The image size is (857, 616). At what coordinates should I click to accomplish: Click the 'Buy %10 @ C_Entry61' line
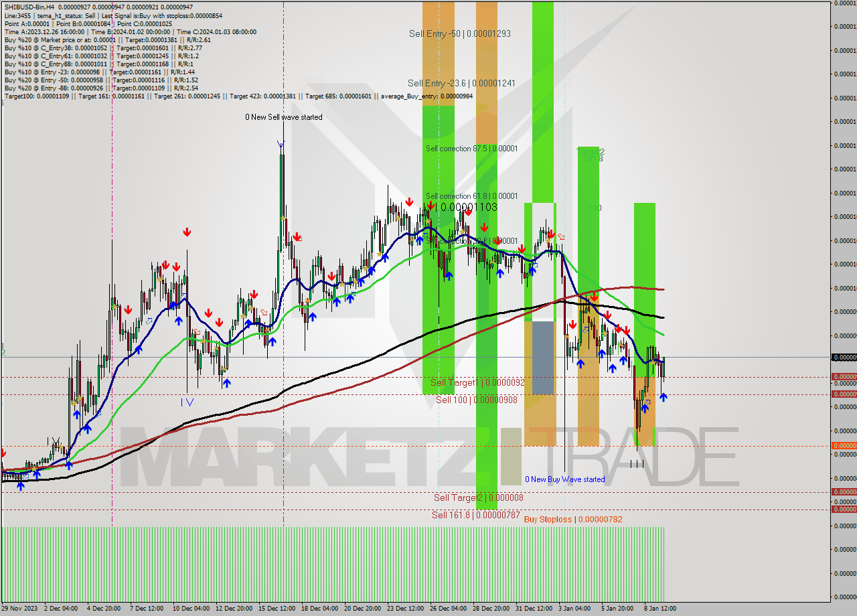(x=101, y=56)
